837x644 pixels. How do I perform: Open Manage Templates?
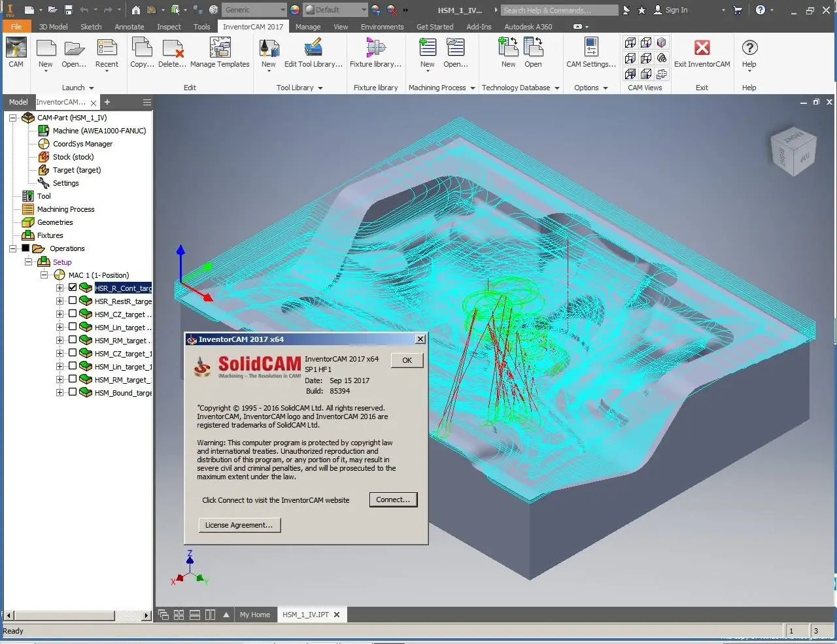(x=220, y=52)
